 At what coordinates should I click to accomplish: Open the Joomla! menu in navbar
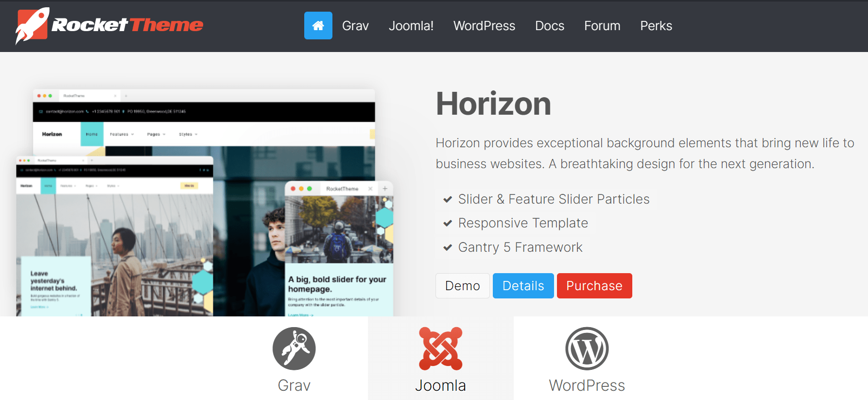[x=411, y=26]
